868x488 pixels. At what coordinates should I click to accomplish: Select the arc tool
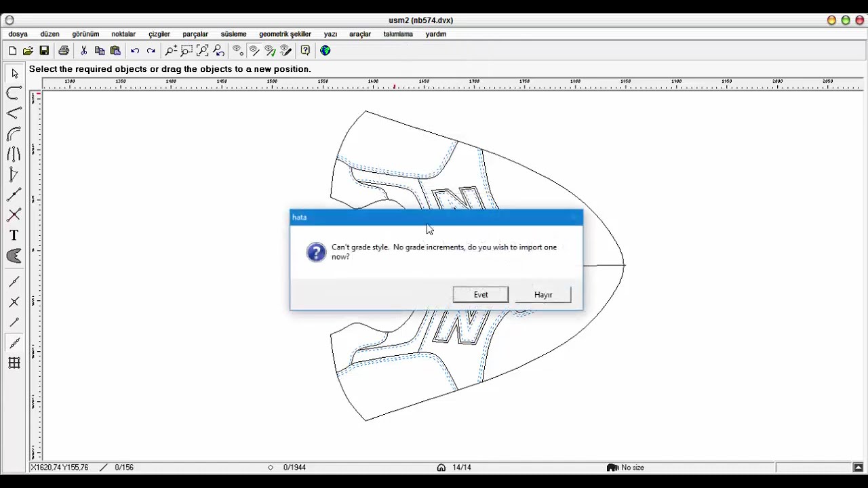click(x=14, y=134)
